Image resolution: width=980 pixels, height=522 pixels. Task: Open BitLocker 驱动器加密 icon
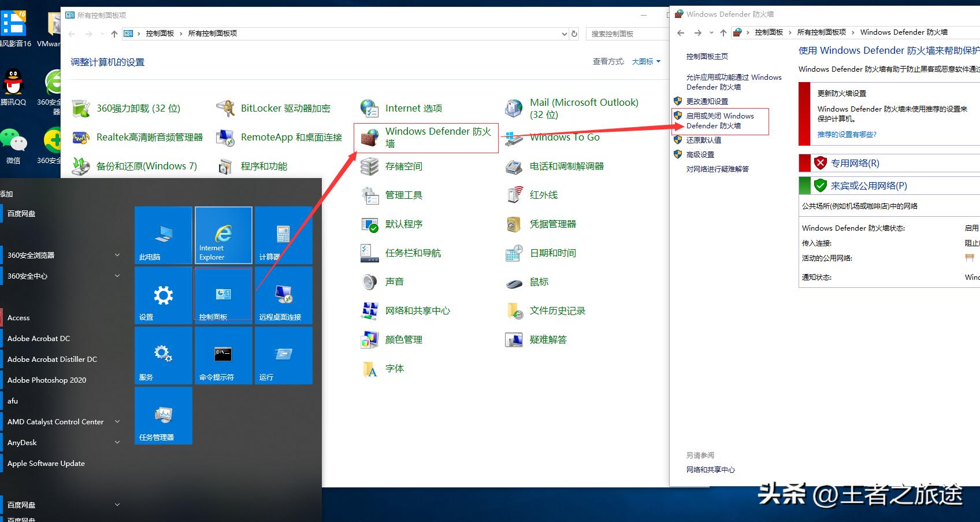[225, 108]
